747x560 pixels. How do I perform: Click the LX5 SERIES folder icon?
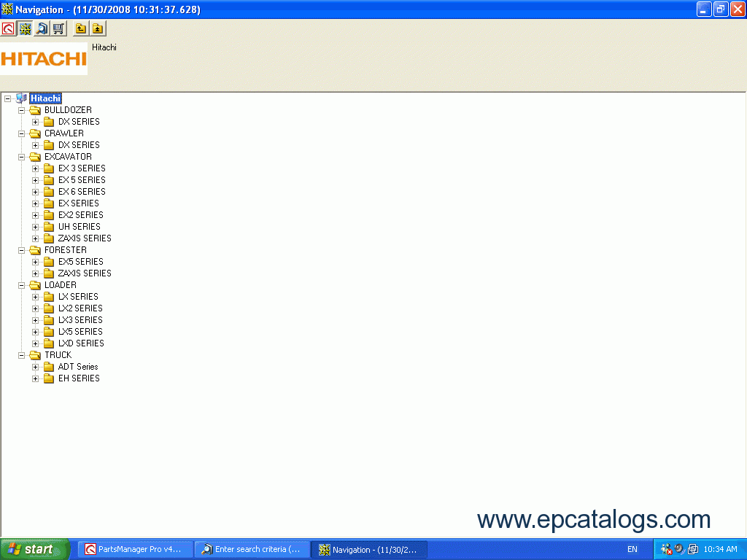(49, 332)
